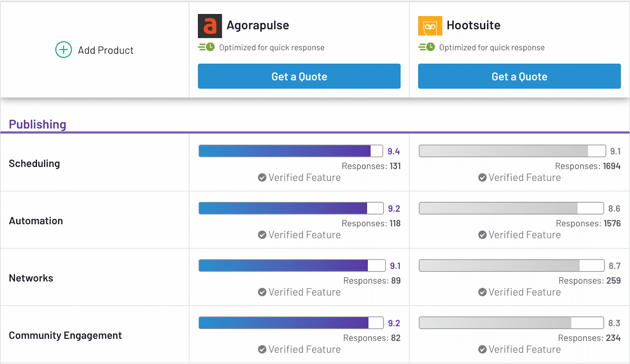Click 'Responses: 1694' text
630x364 pixels.
588,166
